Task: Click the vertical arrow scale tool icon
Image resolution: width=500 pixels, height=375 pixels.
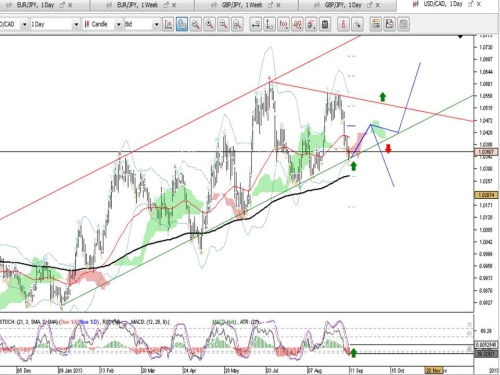Action: 269,24
